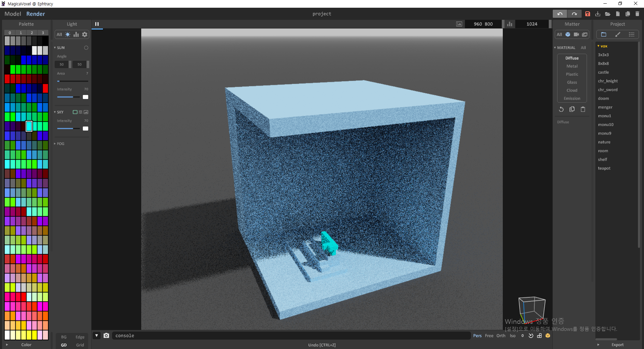Collapse the vox project folder
644x349 pixels.
(x=598, y=46)
